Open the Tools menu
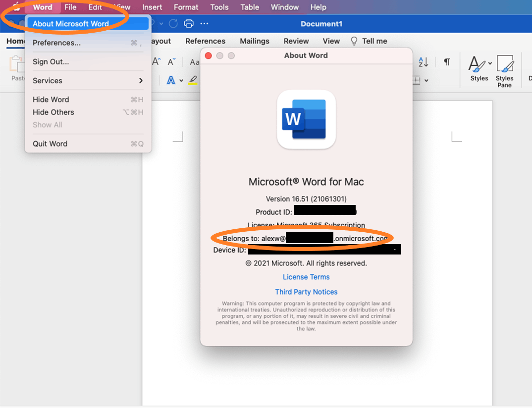The image size is (532, 408). 219,7
